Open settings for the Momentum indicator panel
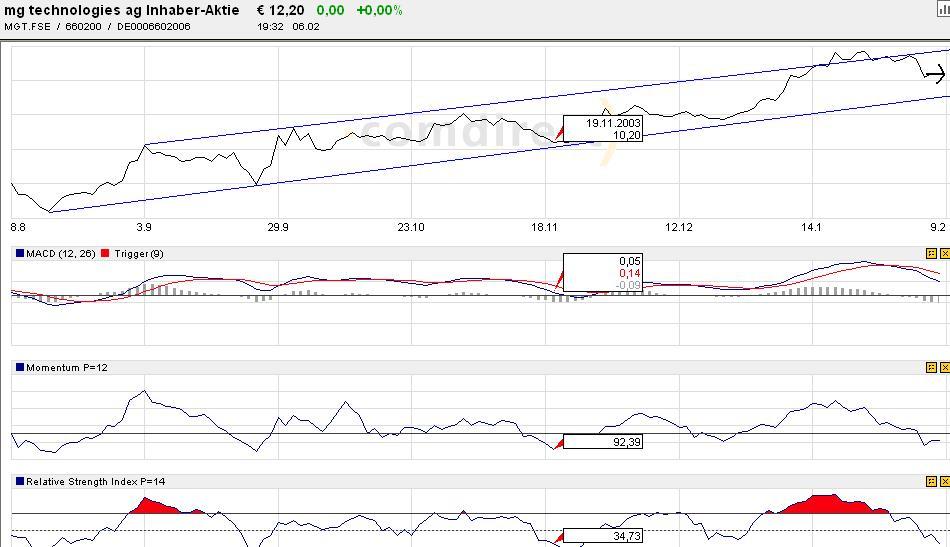 coord(931,367)
